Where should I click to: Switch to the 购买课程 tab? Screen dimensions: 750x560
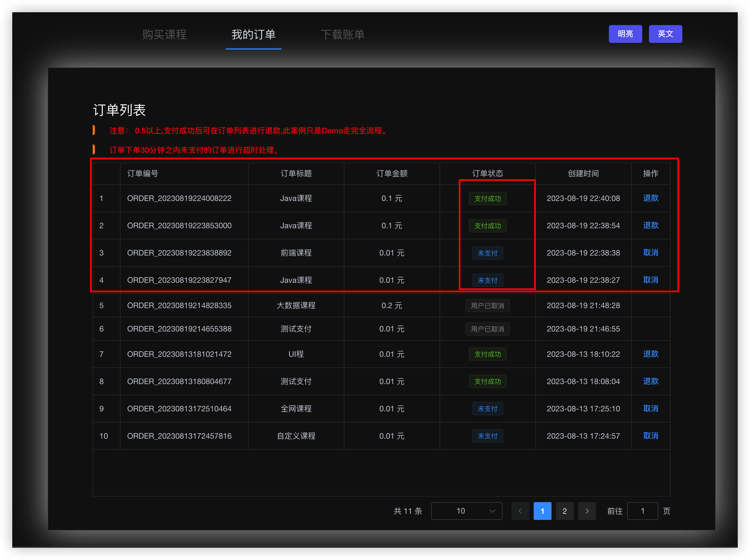(164, 34)
